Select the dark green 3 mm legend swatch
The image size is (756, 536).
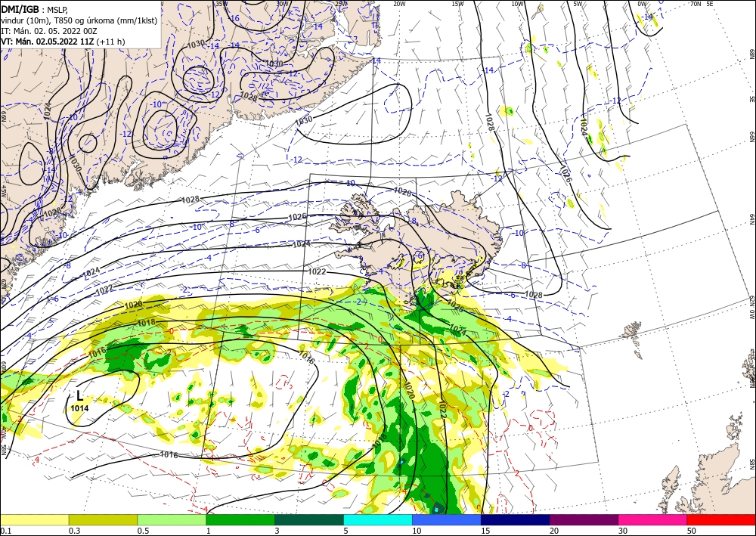(309, 519)
